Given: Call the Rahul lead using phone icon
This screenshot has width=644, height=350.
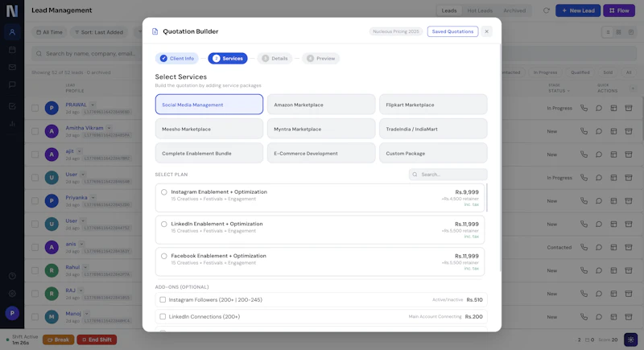Looking at the screenshot, I should click(584, 270).
